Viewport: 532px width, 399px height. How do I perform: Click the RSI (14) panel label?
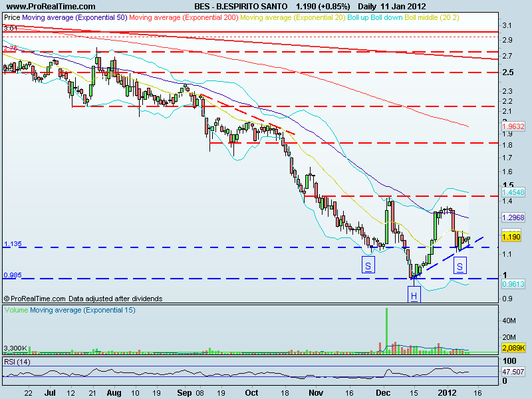[x=17, y=362]
